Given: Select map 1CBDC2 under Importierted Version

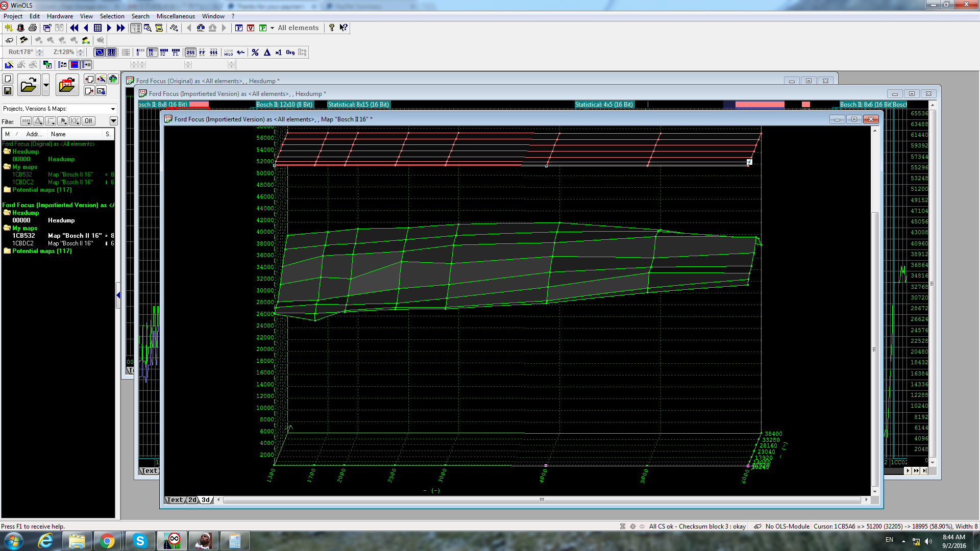Looking at the screenshot, I should [x=58, y=243].
